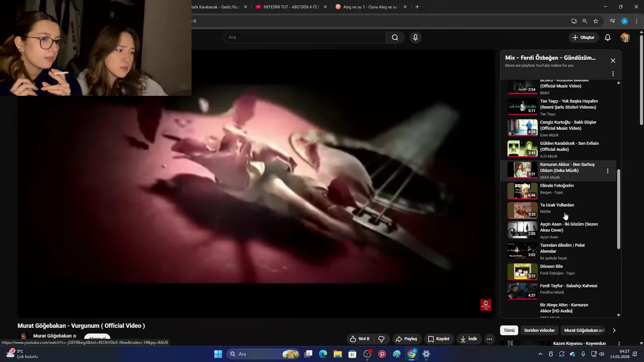This screenshot has height=362, width=644.
Task: Play Ferdi Tayfur - Sabahçı Kahvesi thumbnail
Action: [522, 291]
